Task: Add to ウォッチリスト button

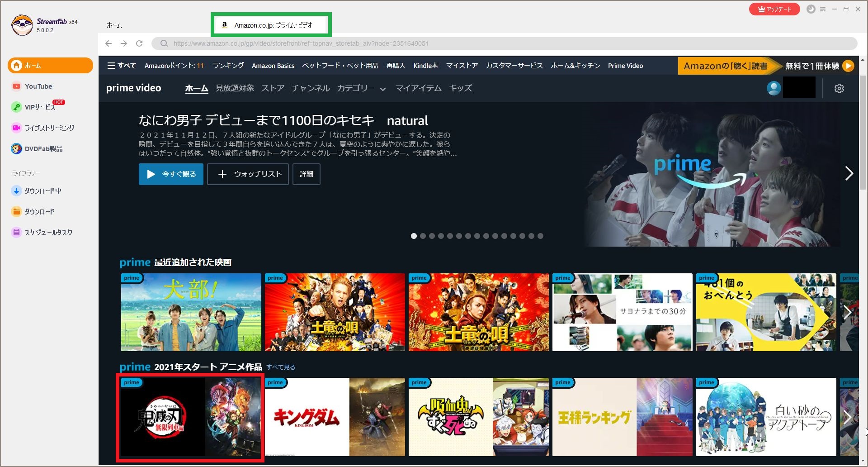Action: (x=248, y=174)
